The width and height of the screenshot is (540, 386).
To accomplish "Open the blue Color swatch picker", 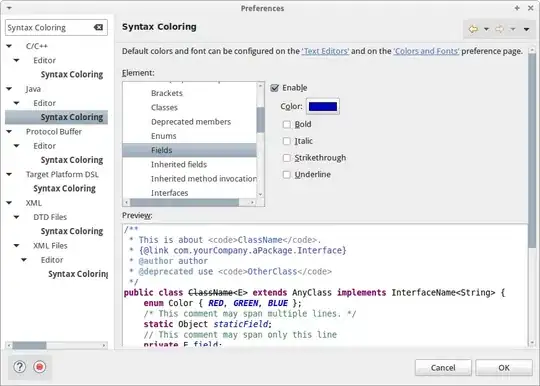I will pyautogui.click(x=323, y=106).
